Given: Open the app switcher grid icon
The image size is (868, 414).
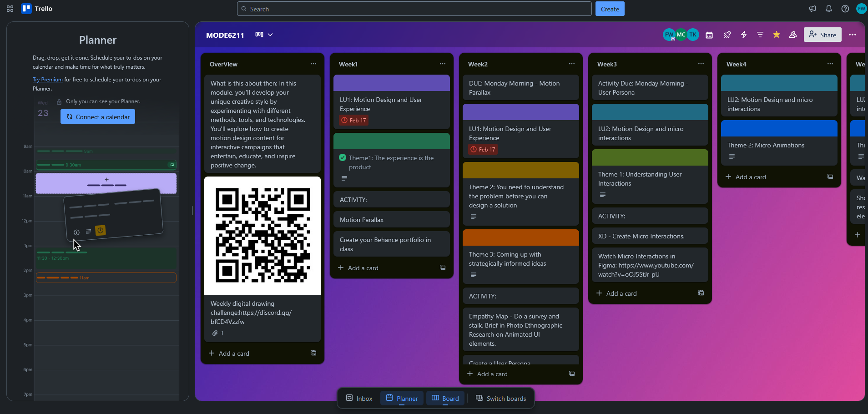Looking at the screenshot, I should (x=10, y=9).
